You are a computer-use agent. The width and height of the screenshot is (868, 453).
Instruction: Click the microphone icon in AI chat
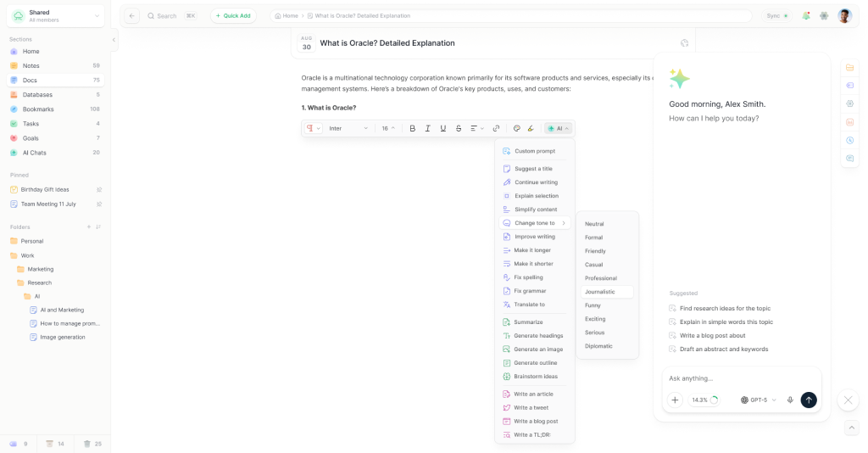pyautogui.click(x=790, y=400)
